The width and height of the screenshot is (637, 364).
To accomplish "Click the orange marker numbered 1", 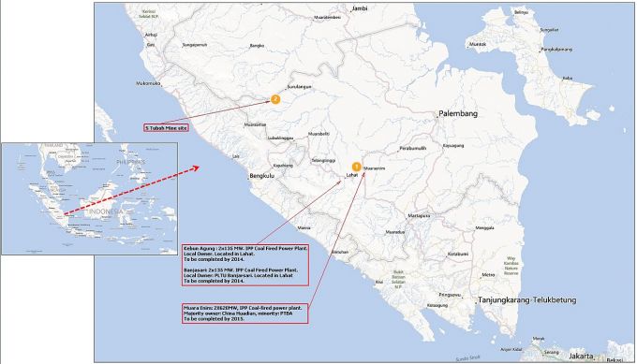I will coord(356,167).
